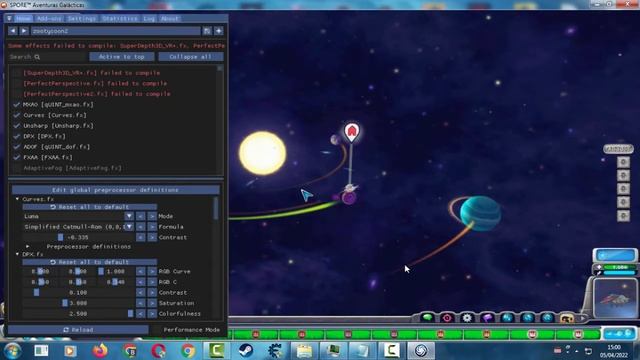Disable the DPX effect checkbox
640x360 pixels.
(16, 136)
